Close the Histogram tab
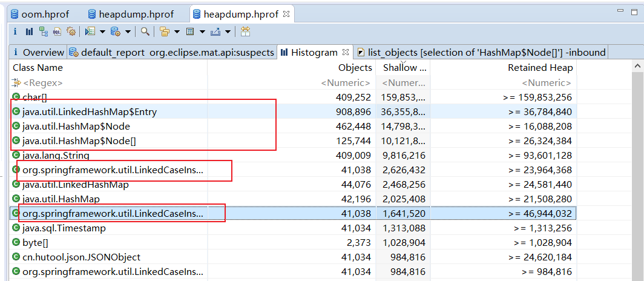The image size is (644, 281). click(346, 53)
